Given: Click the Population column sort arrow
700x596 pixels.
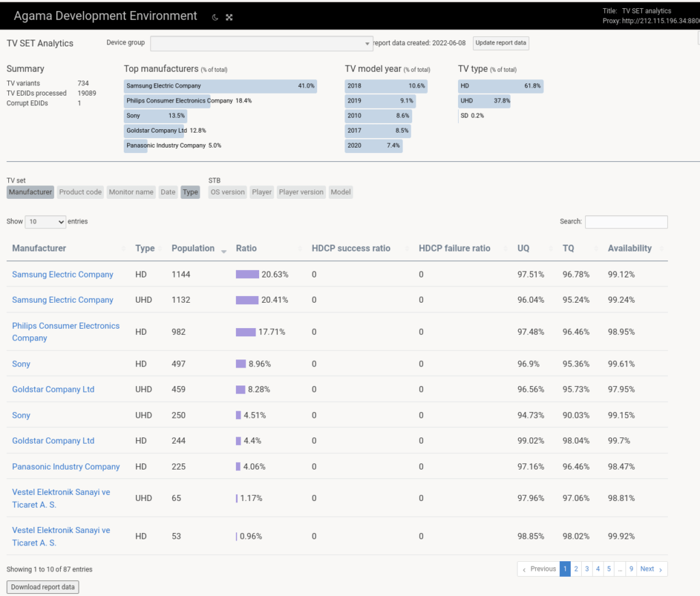Looking at the screenshot, I should coord(224,250).
